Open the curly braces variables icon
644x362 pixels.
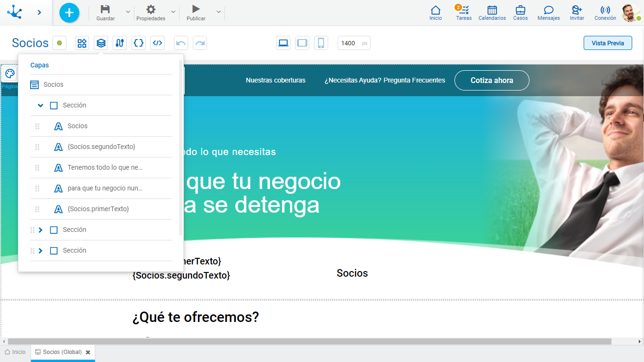pyautogui.click(x=139, y=43)
